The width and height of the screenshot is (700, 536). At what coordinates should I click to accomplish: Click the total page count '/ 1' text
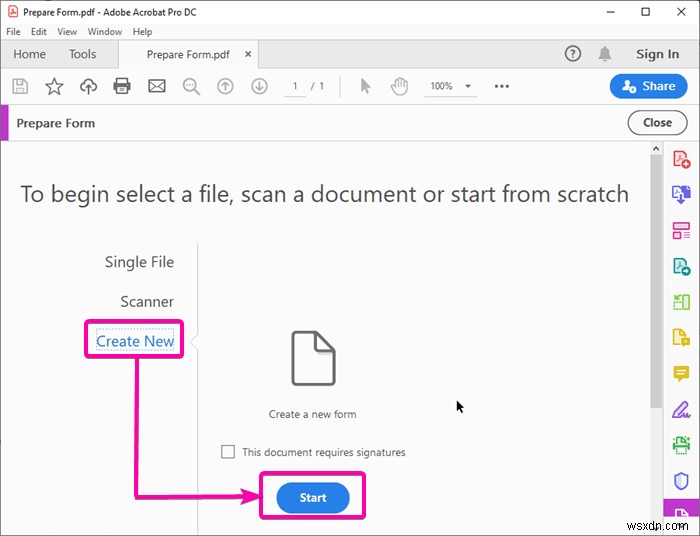(317, 86)
